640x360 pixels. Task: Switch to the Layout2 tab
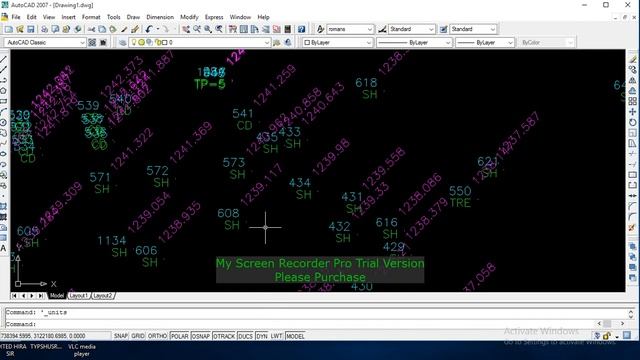pyautogui.click(x=102, y=296)
